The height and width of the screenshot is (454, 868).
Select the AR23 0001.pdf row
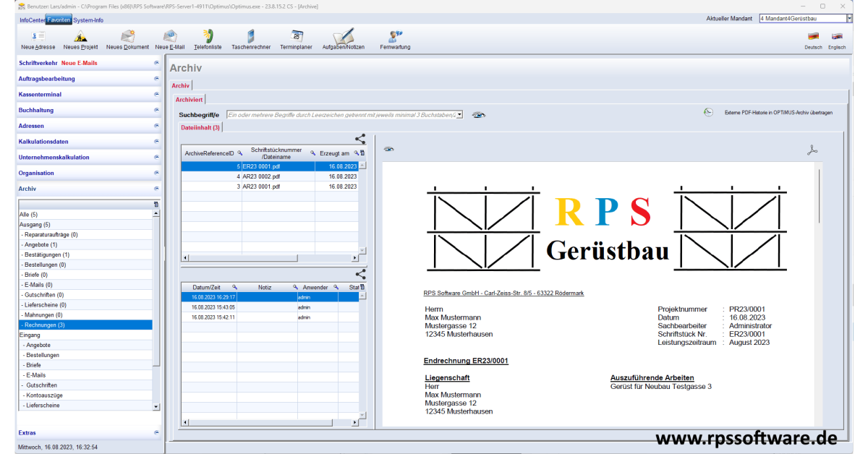tap(269, 187)
